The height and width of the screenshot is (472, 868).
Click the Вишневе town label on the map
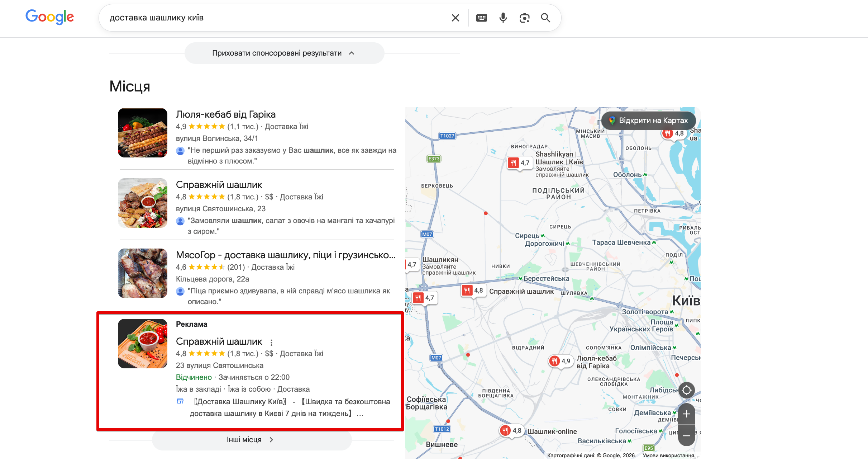442,444
